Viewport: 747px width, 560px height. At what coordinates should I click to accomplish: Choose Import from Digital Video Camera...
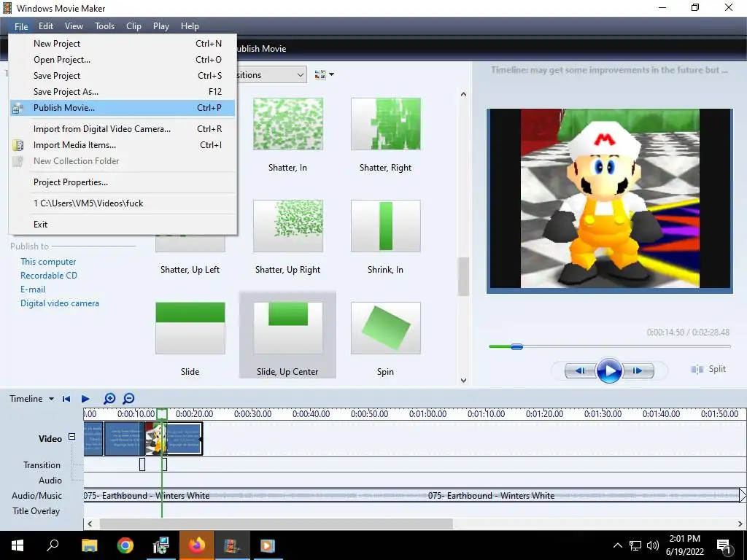pos(123,128)
